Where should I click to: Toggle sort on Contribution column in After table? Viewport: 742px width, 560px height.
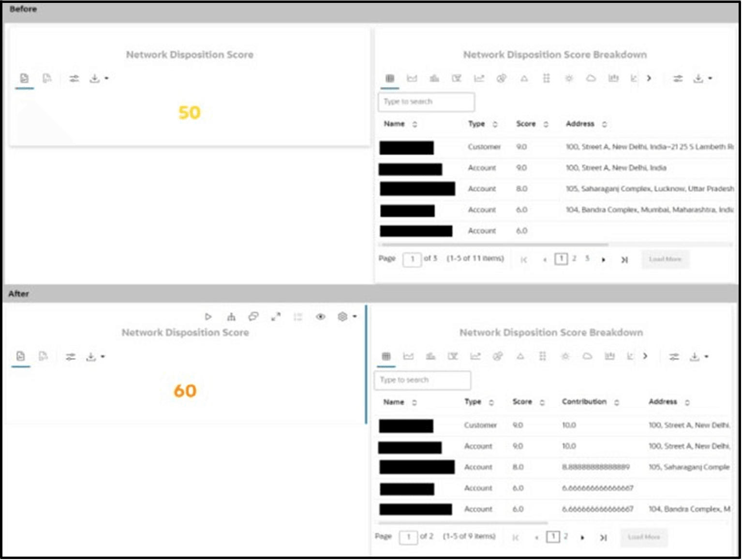[616, 402]
